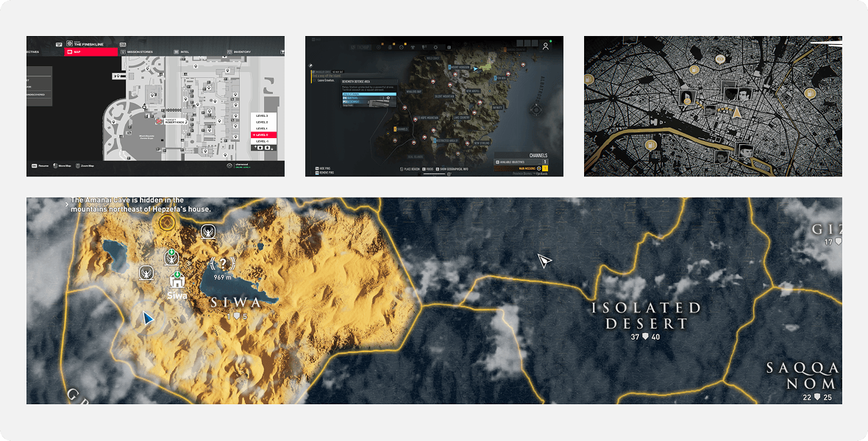Click the Robert Knox target icon

(158, 121)
